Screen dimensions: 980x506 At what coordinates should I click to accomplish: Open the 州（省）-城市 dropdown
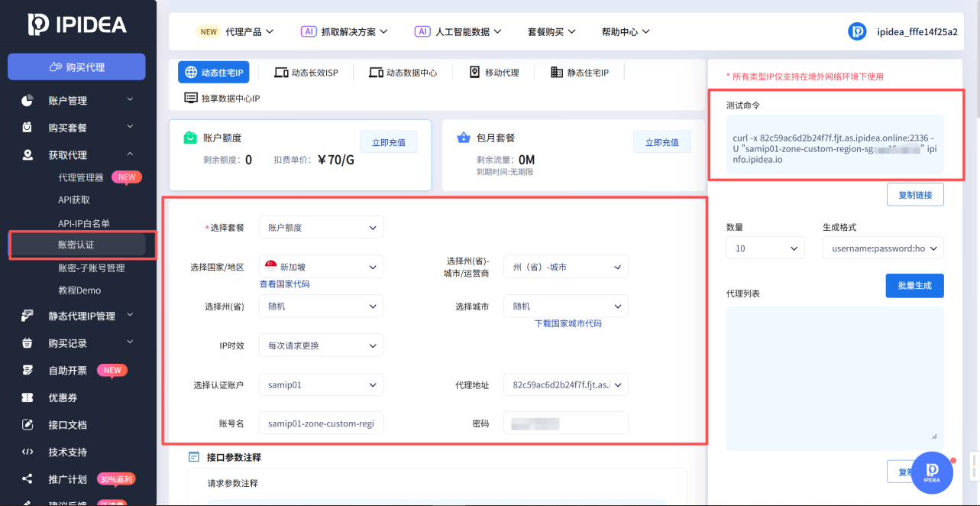(x=565, y=267)
